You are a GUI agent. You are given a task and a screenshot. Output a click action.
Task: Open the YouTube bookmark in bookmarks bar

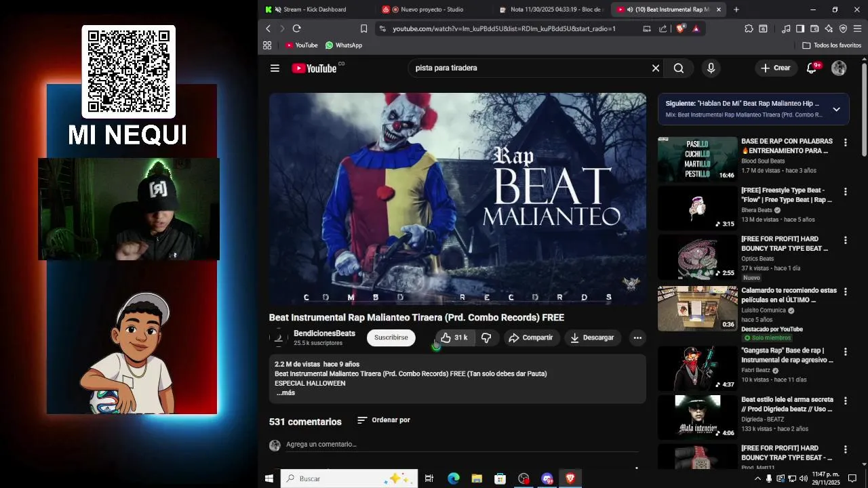301,45
